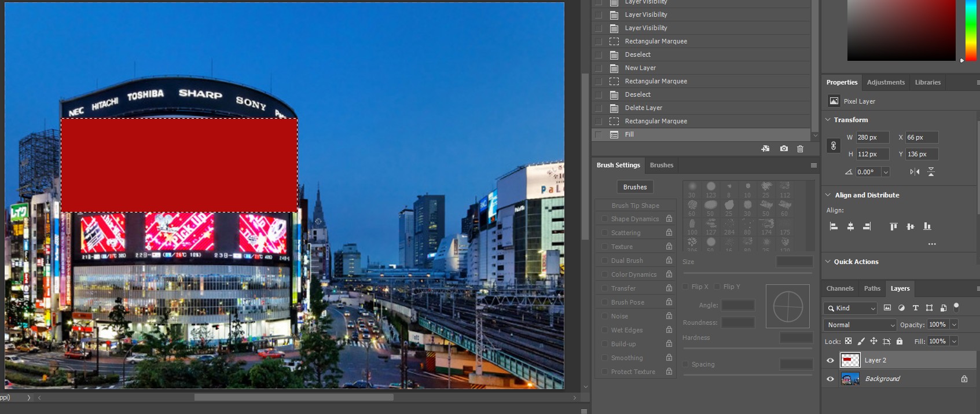The height and width of the screenshot is (414, 980).
Task: Click the Brushes button in Brush Settings
Action: point(635,187)
